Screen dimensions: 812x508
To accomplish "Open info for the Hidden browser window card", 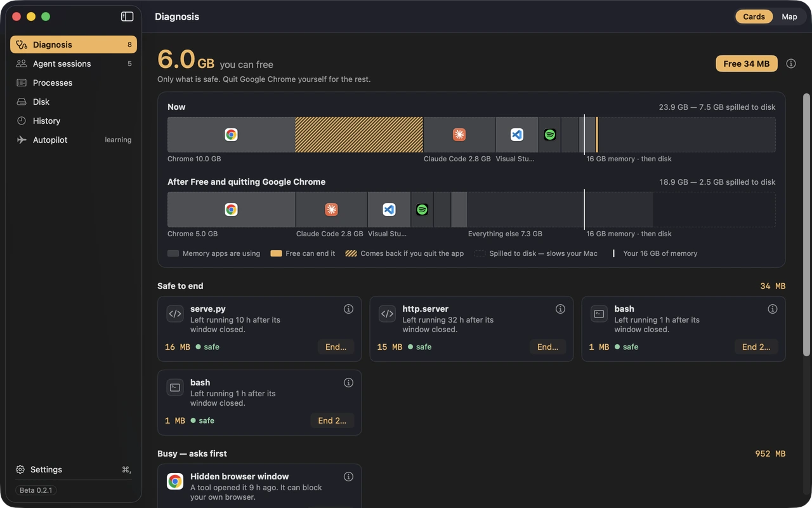I will (x=348, y=476).
